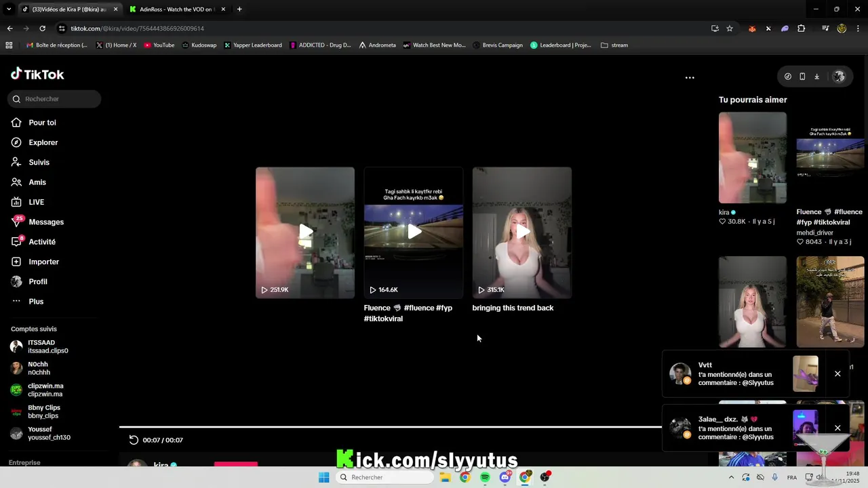Click the download desktop app icon
The width and height of the screenshot is (868, 488).
(x=816, y=77)
